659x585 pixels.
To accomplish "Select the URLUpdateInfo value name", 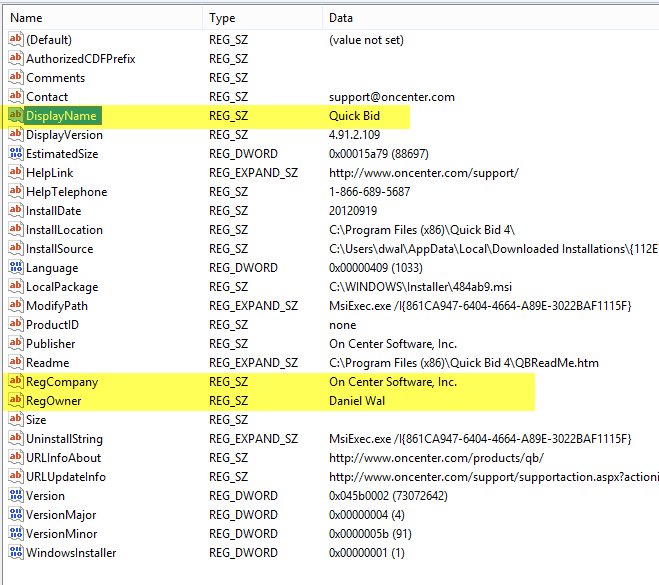I will pyautogui.click(x=66, y=477).
